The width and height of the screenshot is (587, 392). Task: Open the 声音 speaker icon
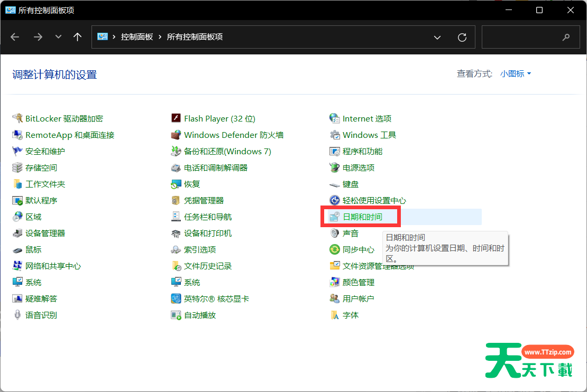pos(334,233)
